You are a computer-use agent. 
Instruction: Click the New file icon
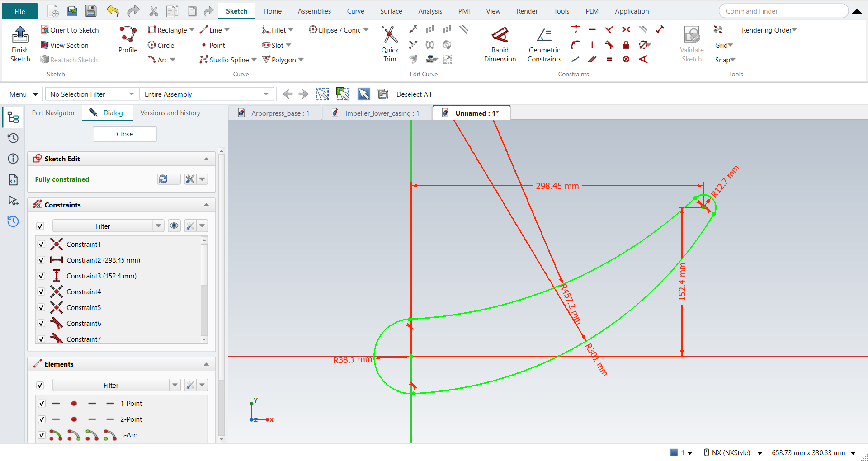point(53,11)
